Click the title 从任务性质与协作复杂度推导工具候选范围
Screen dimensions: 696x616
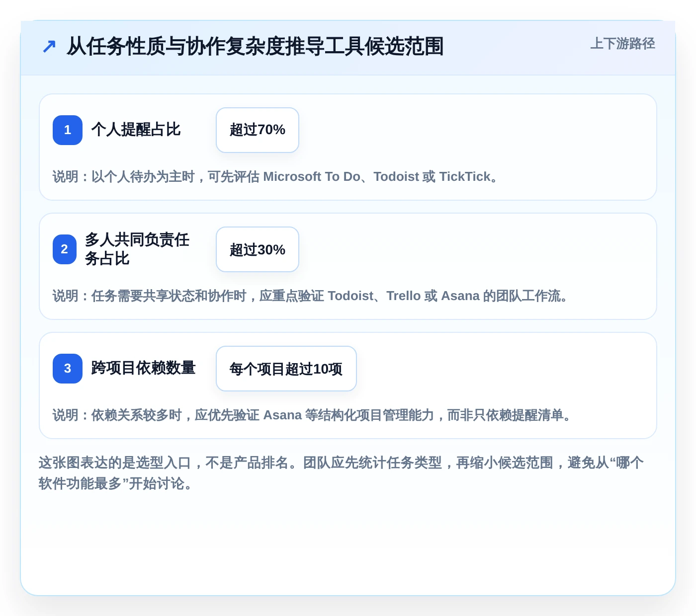click(255, 46)
